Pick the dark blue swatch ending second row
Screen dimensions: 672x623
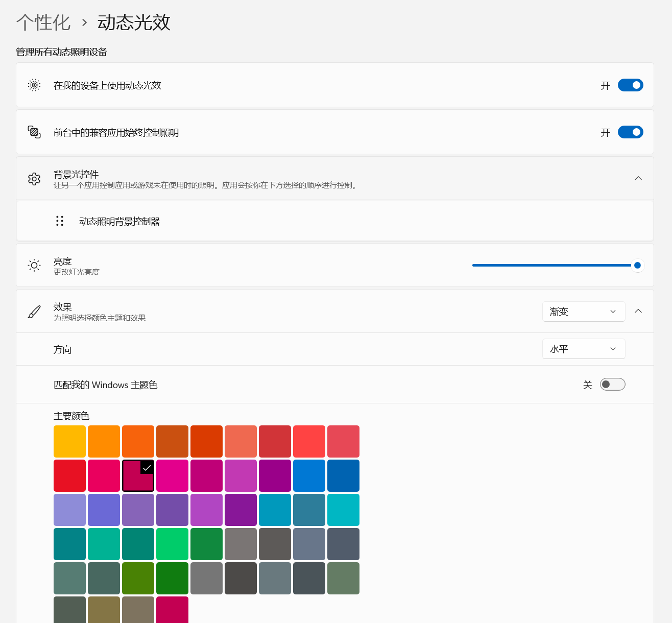pos(343,475)
